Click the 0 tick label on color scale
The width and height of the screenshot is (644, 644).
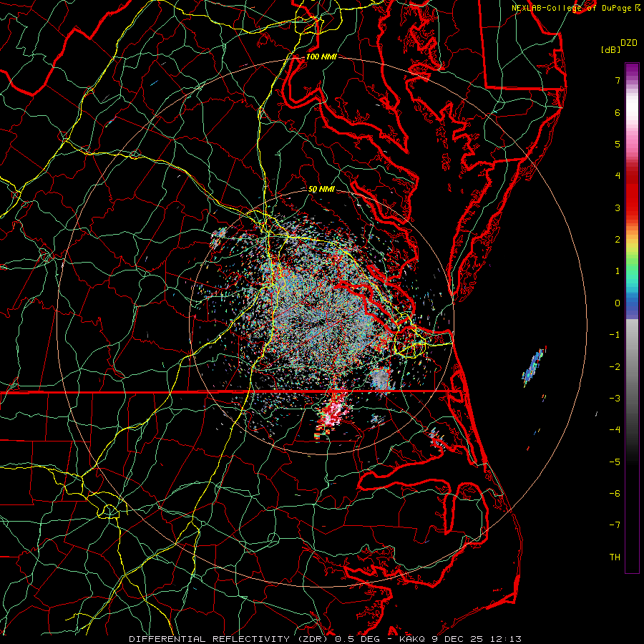[618, 303]
